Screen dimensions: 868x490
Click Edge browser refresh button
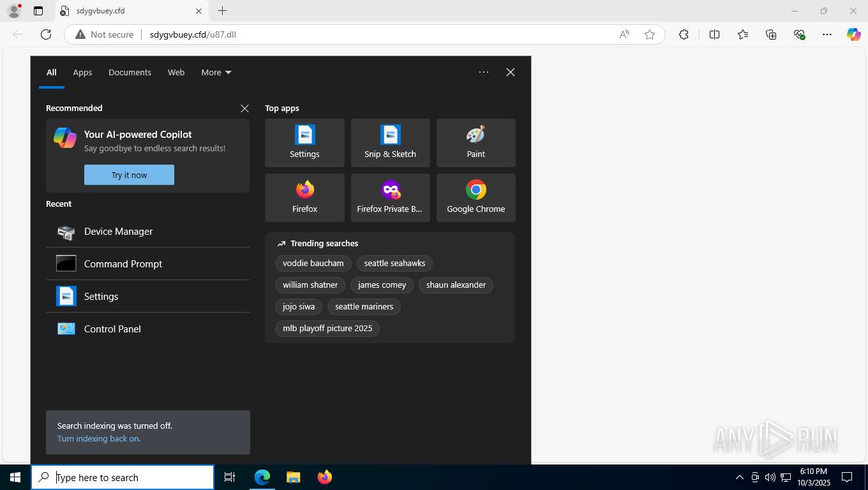46,34
